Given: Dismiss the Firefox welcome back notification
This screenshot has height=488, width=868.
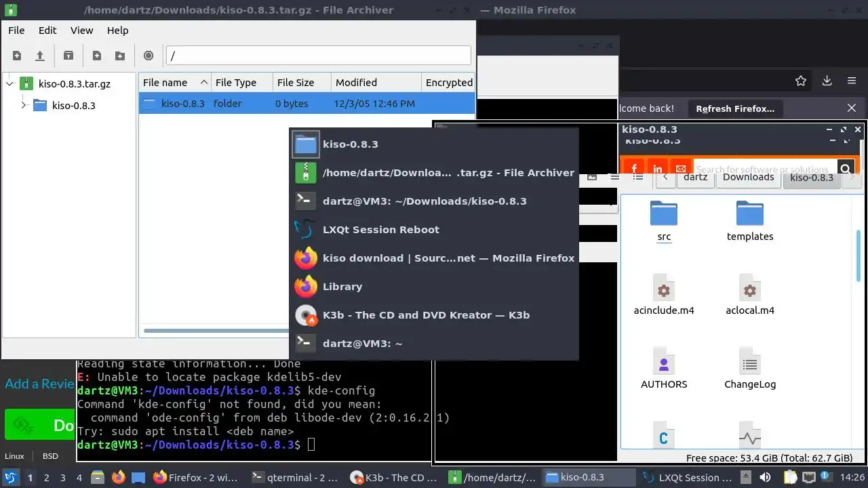Looking at the screenshot, I should tap(852, 108).
